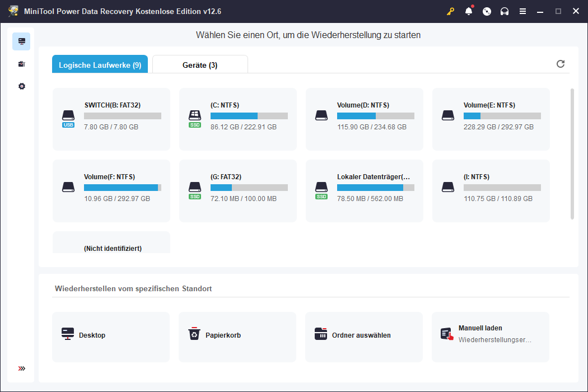
Task: Click Ordner auswählen to pick folder
Action: pos(364,335)
